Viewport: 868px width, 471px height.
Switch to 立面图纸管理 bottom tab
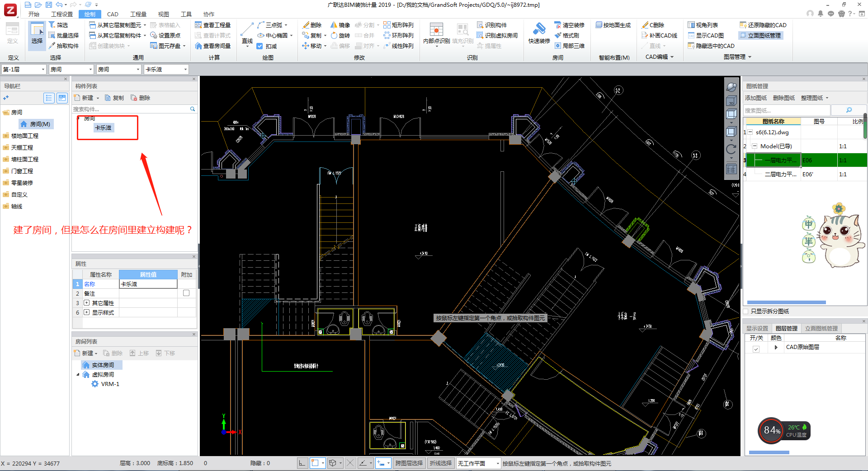[821, 328]
